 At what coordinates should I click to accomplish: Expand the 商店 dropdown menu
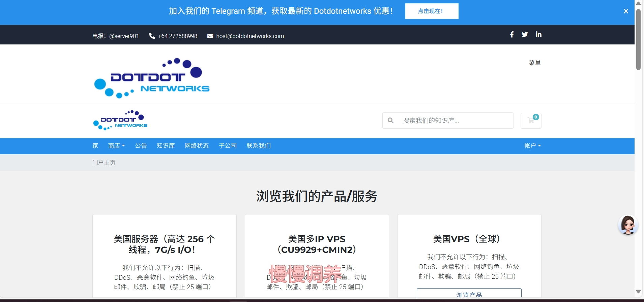pyautogui.click(x=116, y=146)
